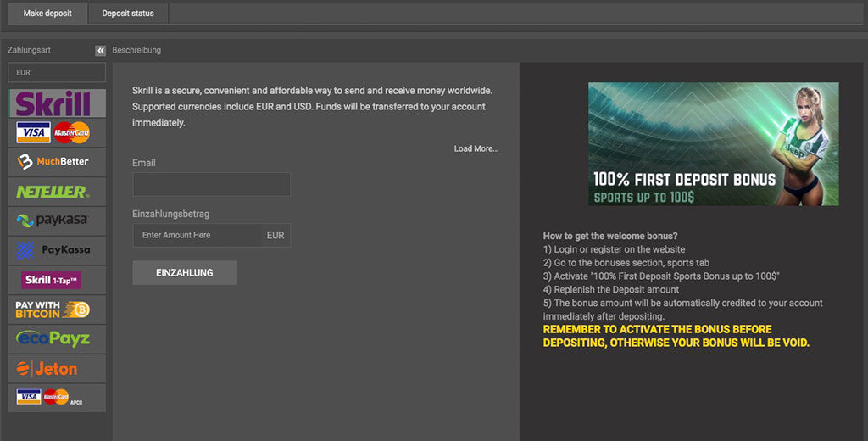Viewport: 868px width, 441px height.
Task: Click the EUR suffix in amount field
Action: (x=275, y=236)
